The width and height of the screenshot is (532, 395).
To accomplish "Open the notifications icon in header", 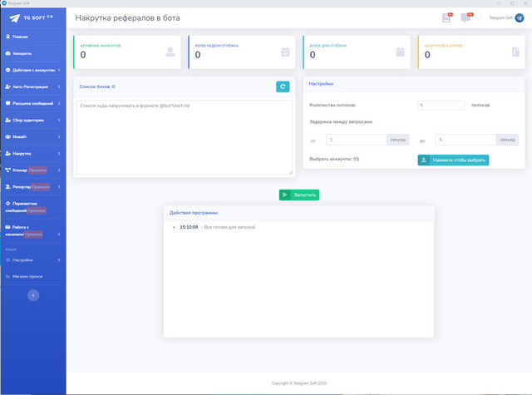I will 447,17.
